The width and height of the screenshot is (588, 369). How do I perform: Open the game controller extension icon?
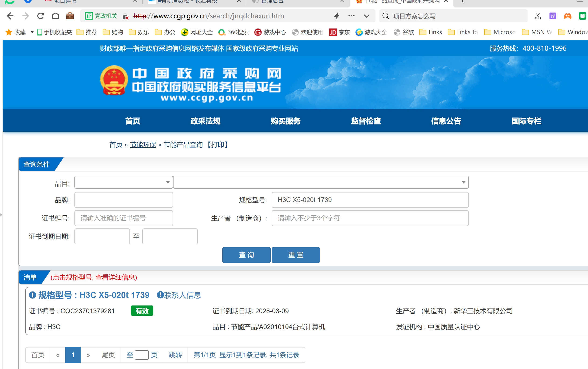pyautogui.click(x=567, y=16)
